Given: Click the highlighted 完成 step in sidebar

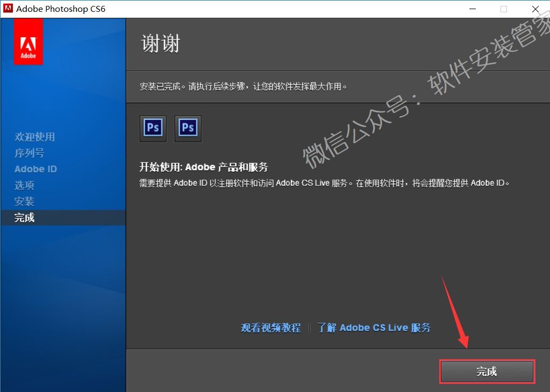Looking at the screenshot, I should (24, 218).
